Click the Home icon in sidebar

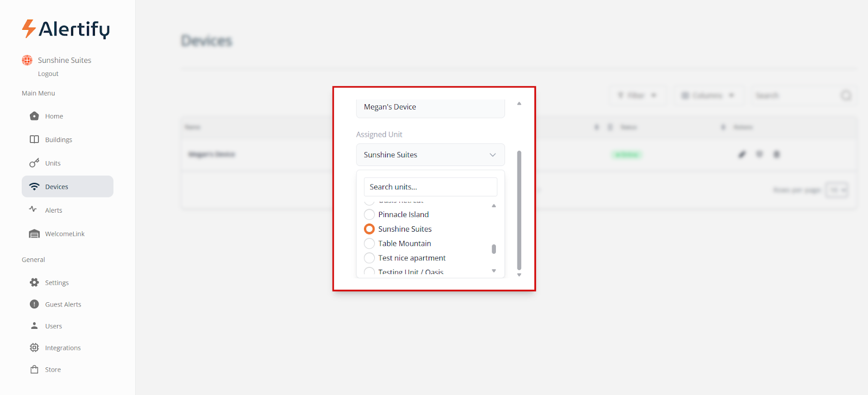[x=34, y=116]
